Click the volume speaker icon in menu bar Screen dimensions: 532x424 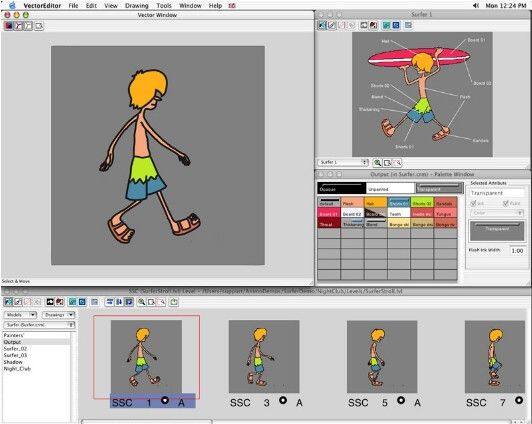click(476, 5)
